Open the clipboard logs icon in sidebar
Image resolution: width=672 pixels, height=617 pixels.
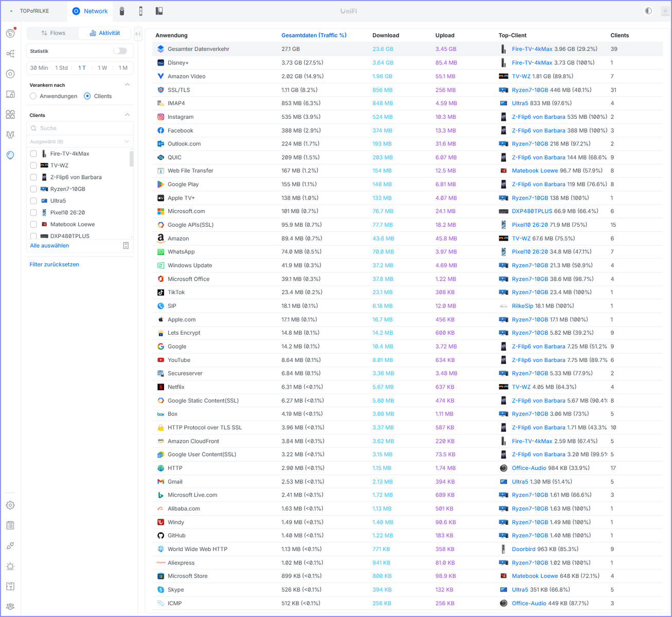pyautogui.click(x=10, y=525)
